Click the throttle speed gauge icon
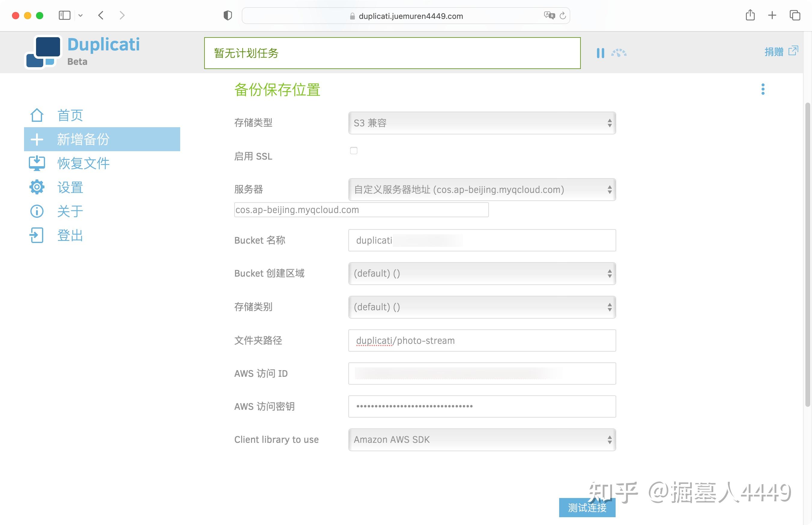This screenshot has height=525, width=812. click(619, 53)
